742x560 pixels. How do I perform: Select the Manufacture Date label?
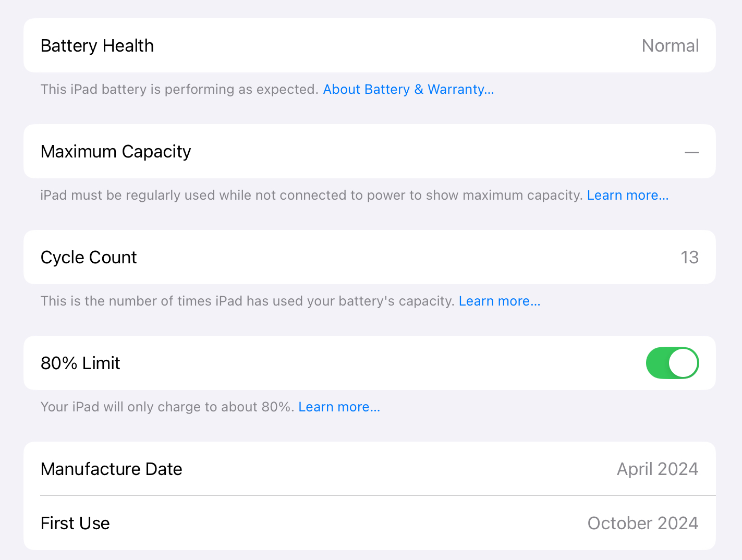click(x=111, y=469)
